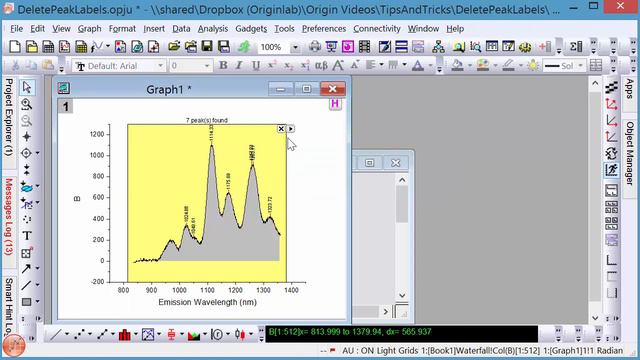Open the File menu
The width and height of the screenshot is (640, 360).
(x=16, y=29)
